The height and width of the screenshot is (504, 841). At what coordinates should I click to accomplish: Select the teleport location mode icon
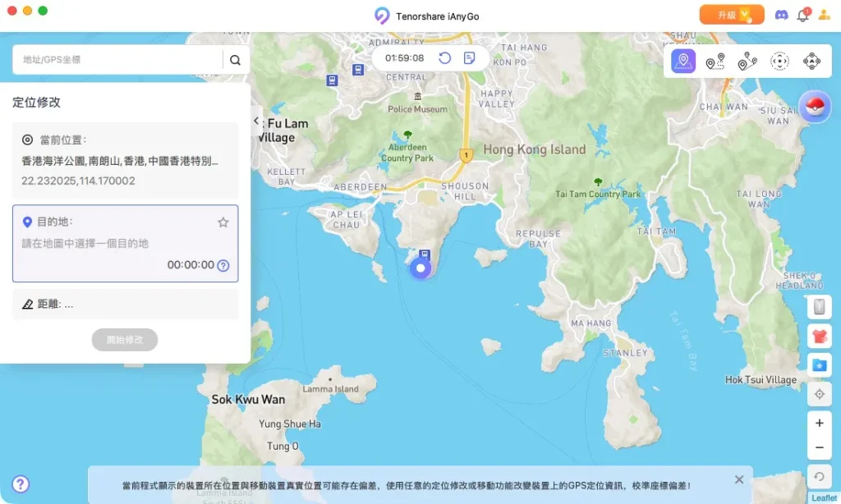point(682,61)
